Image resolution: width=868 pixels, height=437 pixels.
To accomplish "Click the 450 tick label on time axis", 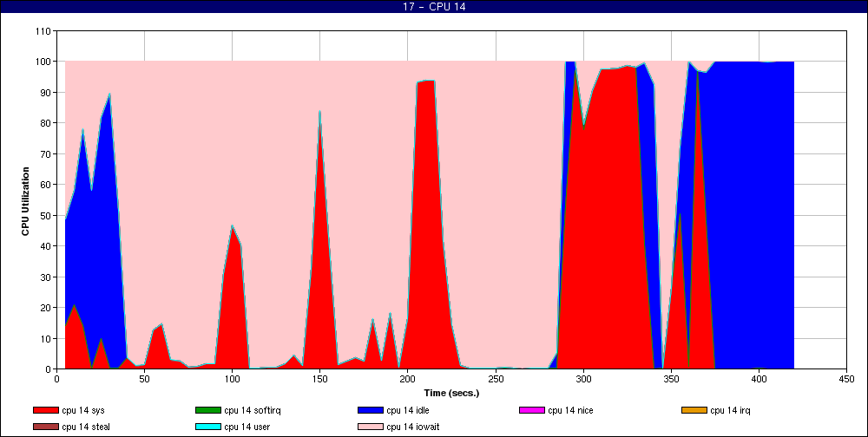I will tap(846, 379).
